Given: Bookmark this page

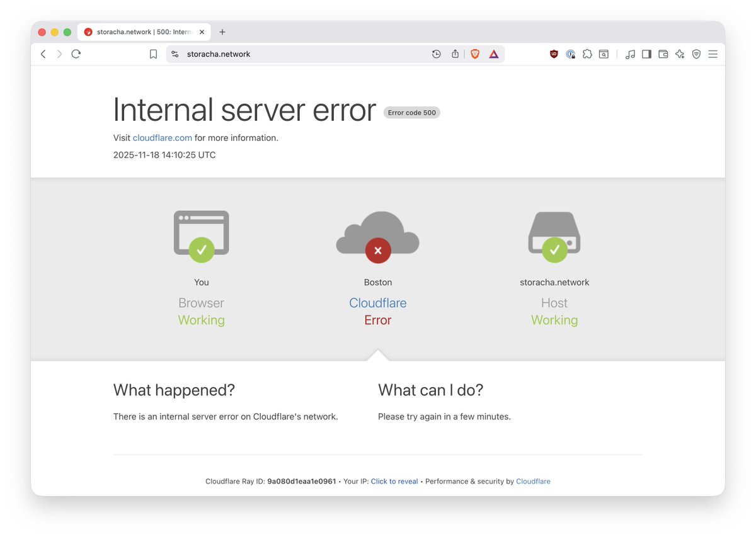Looking at the screenshot, I should click(153, 54).
